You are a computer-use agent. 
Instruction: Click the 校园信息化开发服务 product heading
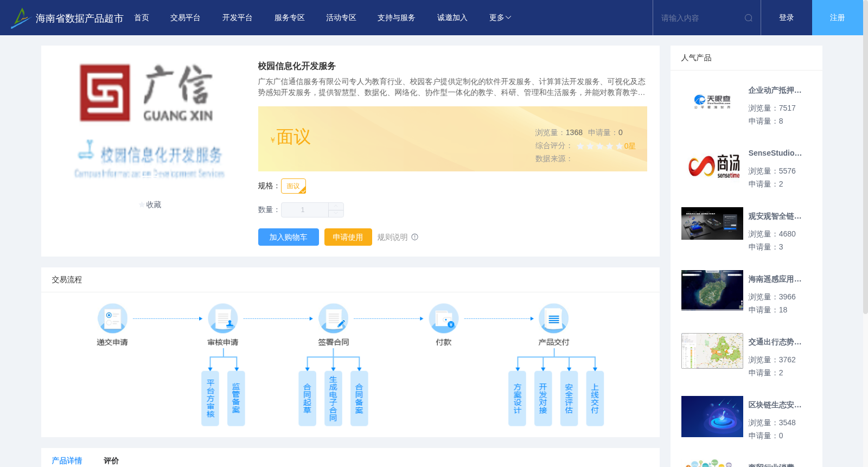[x=297, y=66]
